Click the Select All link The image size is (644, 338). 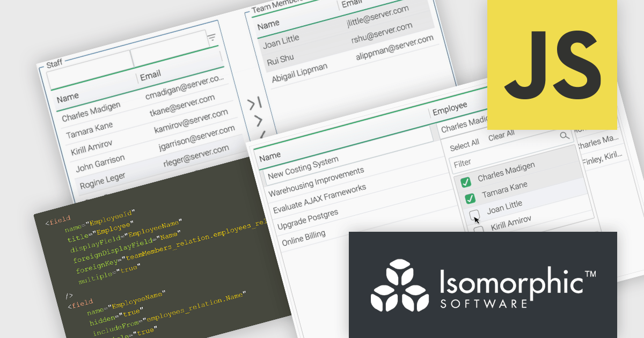tap(464, 145)
